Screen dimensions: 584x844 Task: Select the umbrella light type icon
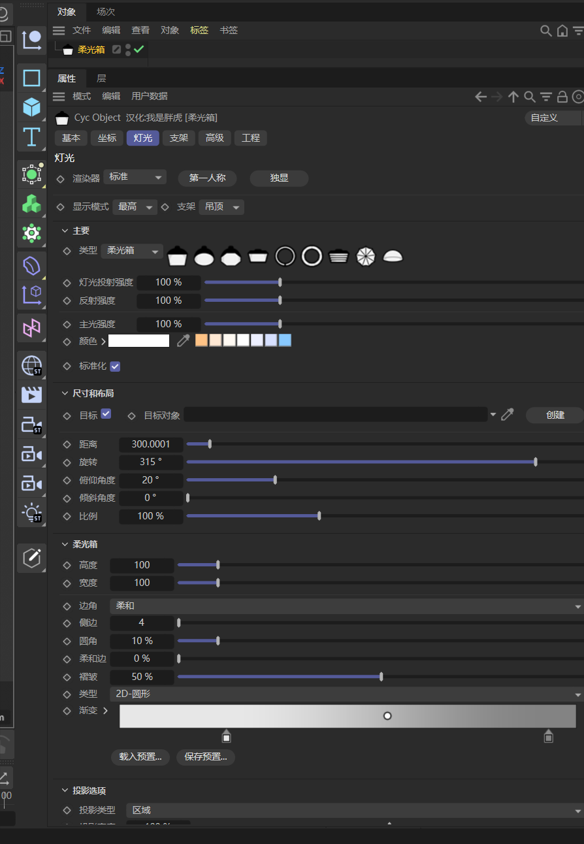coord(365,256)
